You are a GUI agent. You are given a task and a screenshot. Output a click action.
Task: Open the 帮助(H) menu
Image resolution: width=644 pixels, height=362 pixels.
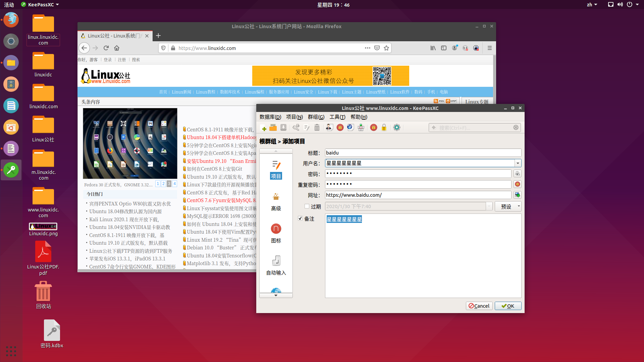(x=359, y=117)
